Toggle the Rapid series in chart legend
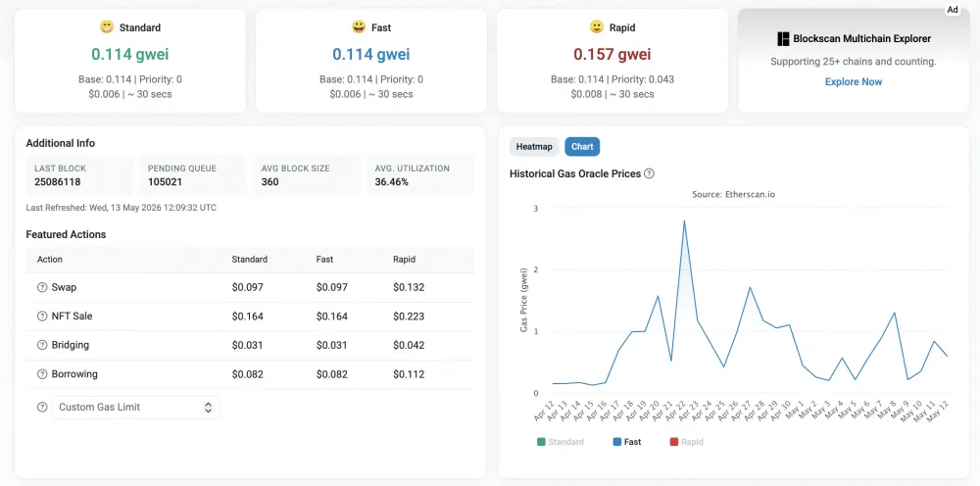The image size is (980, 486). [686, 442]
